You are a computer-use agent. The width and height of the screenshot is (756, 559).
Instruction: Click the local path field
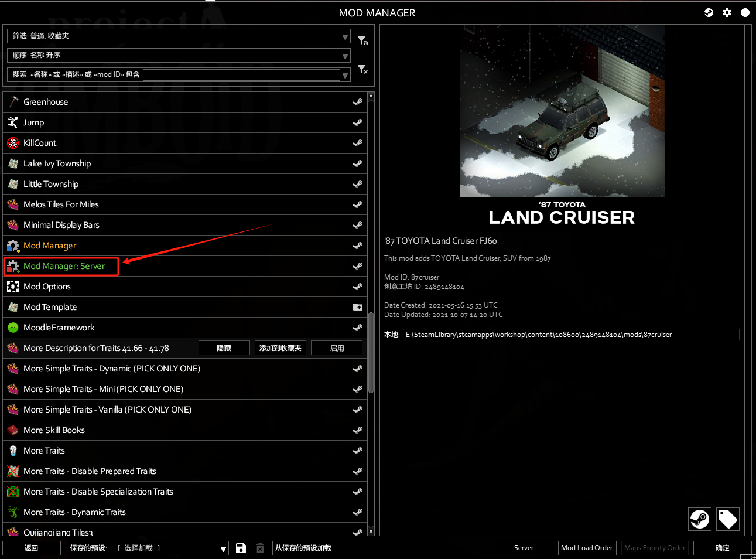[x=572, y=335]
